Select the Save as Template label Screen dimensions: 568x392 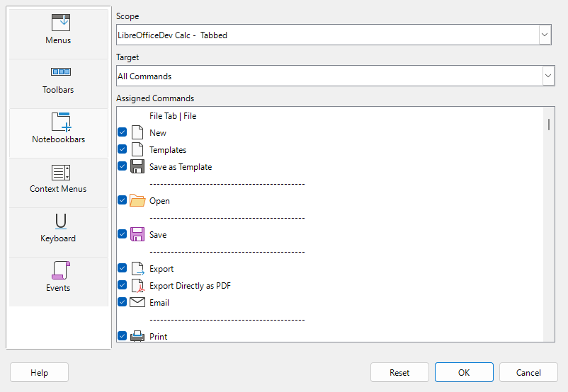181,167
